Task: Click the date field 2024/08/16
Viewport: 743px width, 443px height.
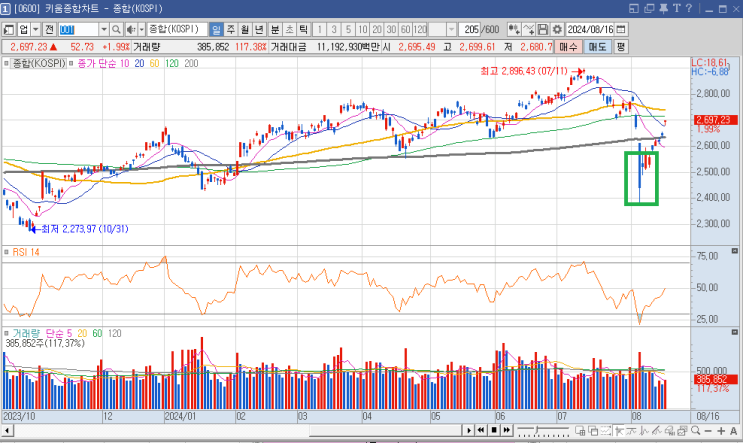Action: tap(590, 29)
